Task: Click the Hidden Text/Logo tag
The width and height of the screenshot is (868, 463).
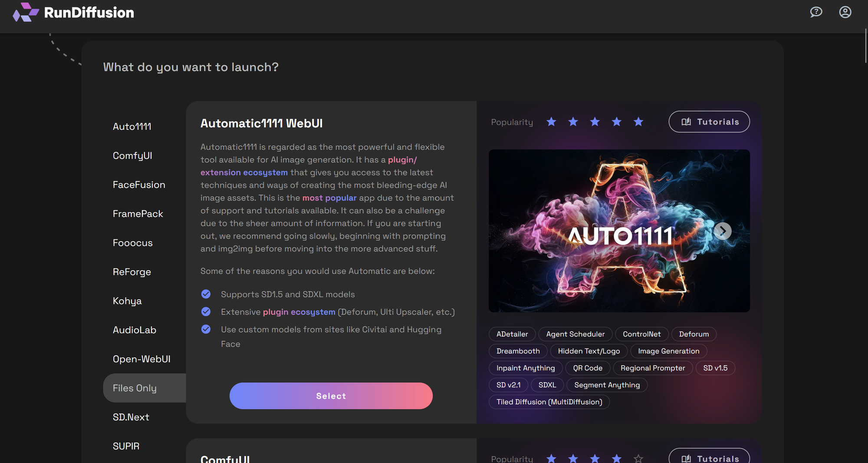Action: (x=589, y=351)
